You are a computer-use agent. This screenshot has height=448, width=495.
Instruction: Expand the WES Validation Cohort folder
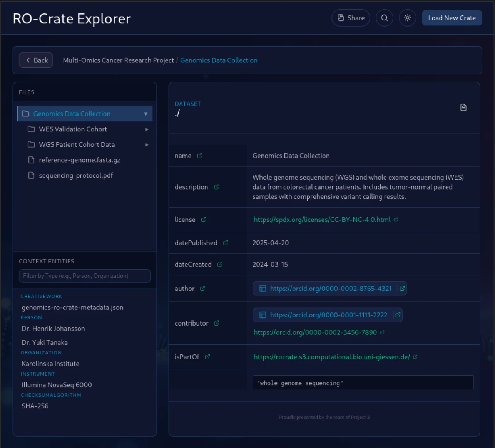(146, 129)
